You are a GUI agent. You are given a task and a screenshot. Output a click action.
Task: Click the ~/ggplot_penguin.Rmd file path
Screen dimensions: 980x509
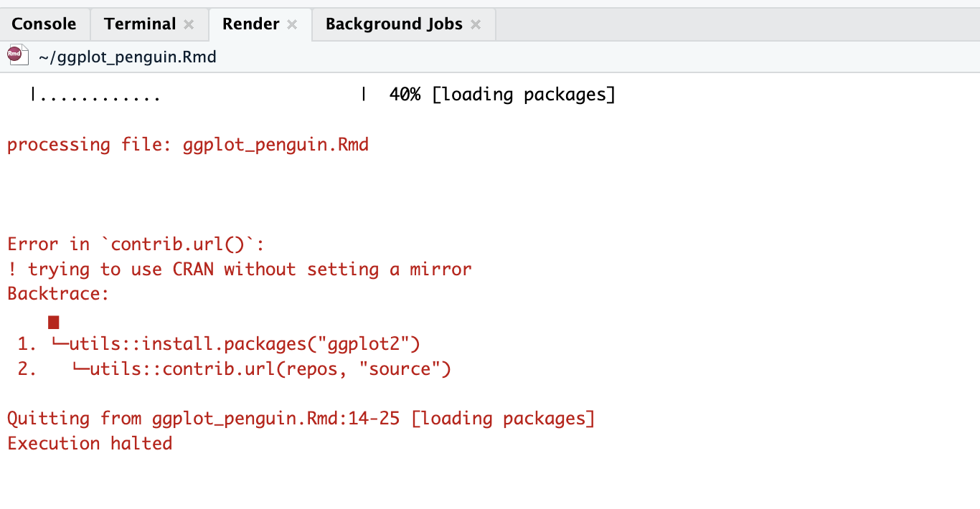coord(128,57)
